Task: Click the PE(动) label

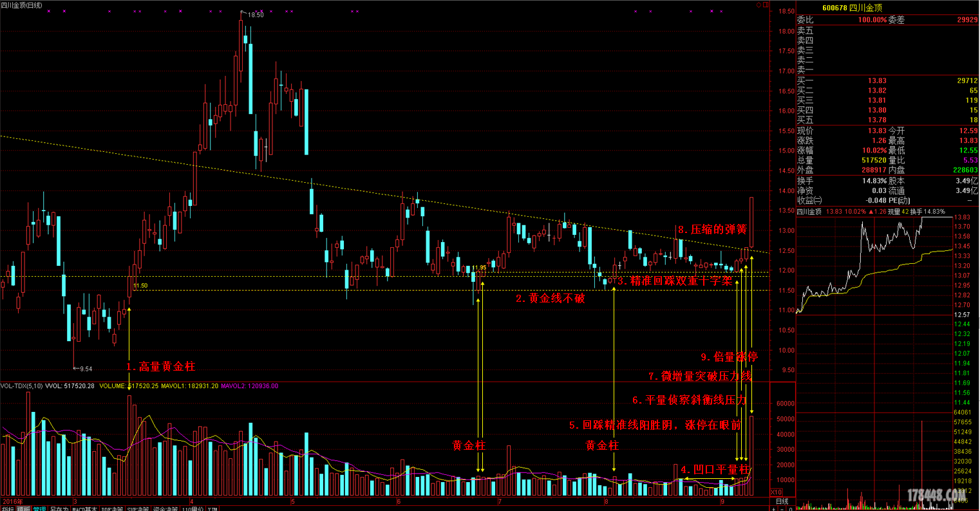Action: click(901, 200)
